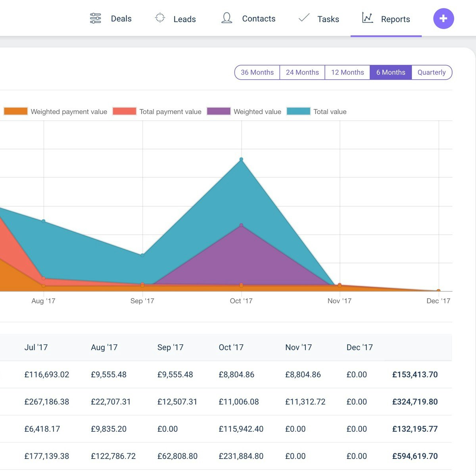Hide the Weighted value series
This screenshot has height=476, width=476.
coord(244,111)
